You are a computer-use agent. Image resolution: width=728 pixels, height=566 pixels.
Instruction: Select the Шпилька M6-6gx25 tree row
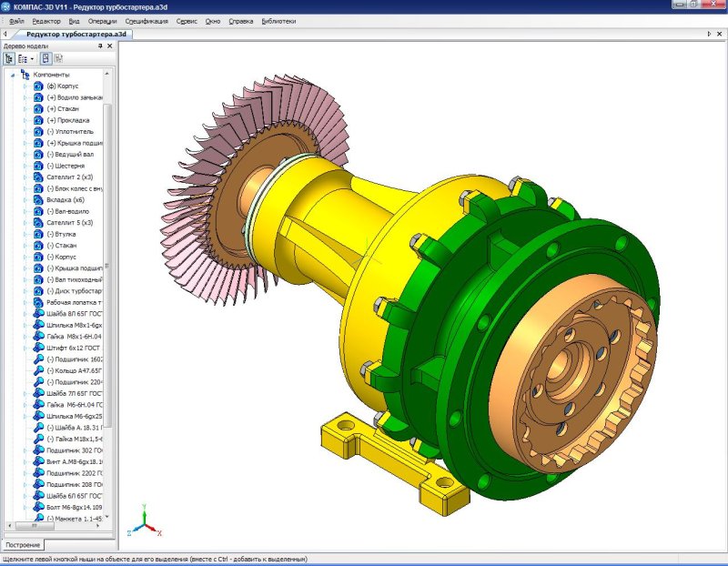point(67,416)
